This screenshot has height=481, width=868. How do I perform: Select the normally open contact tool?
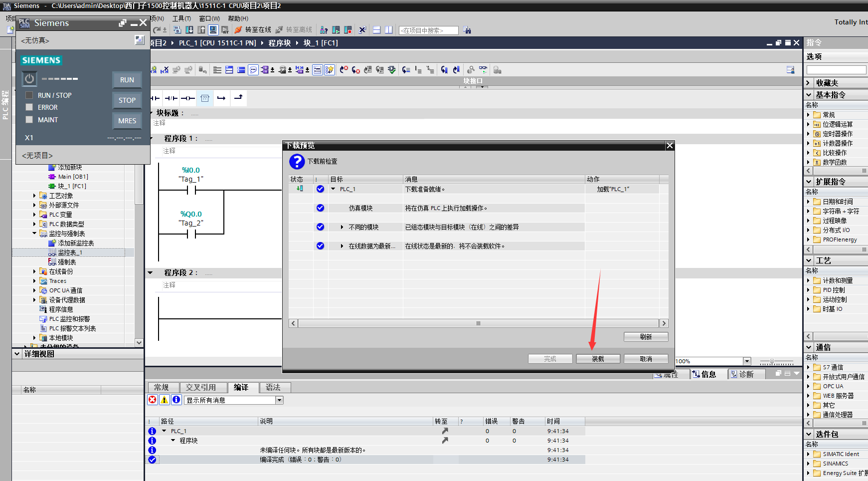click(x=156, y=98)
